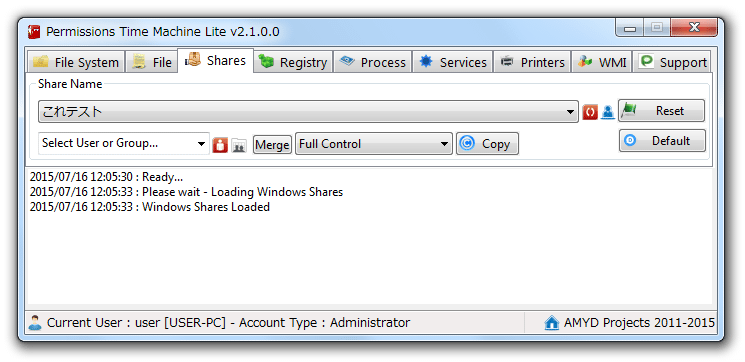Expand the Share Name dropdown
Screen dimensions: 745x362
coord(308,112)
